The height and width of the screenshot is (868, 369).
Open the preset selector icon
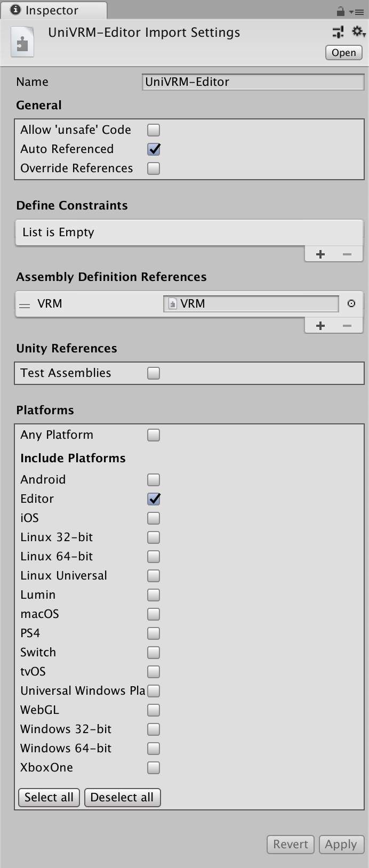point(338,33)
